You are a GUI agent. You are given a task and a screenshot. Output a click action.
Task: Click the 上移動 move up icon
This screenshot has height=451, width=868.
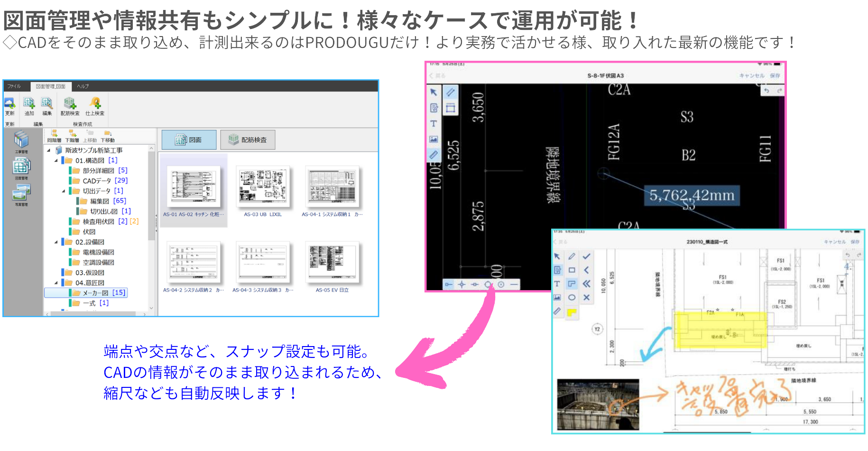(x=90, y=133)
